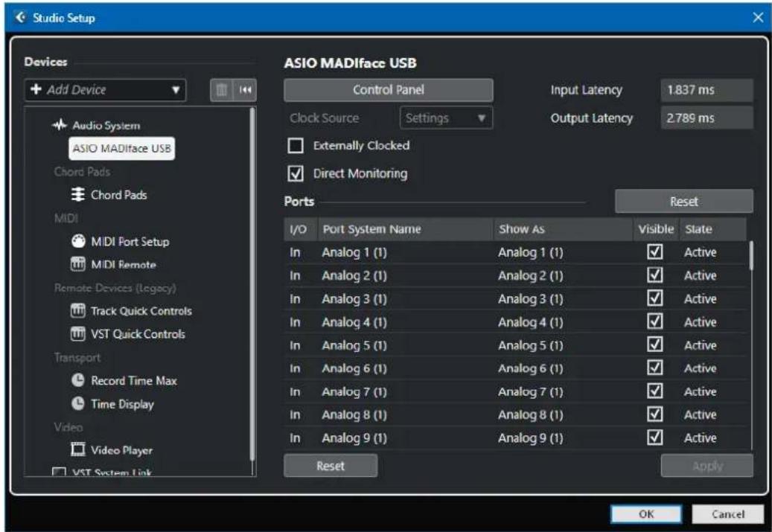772x532 pixels.
Task: Open MIDI Port Setup in the tree
Action: 130,242
